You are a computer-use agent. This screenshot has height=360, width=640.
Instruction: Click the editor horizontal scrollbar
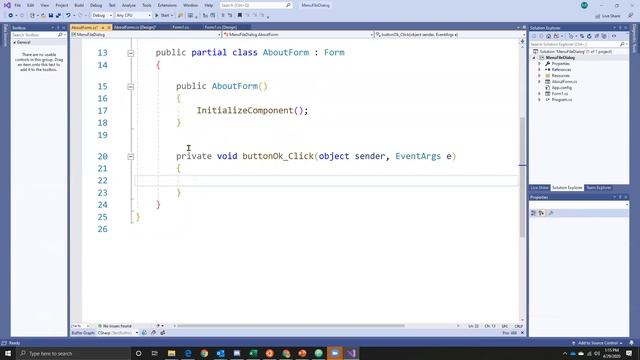point(291,326)
